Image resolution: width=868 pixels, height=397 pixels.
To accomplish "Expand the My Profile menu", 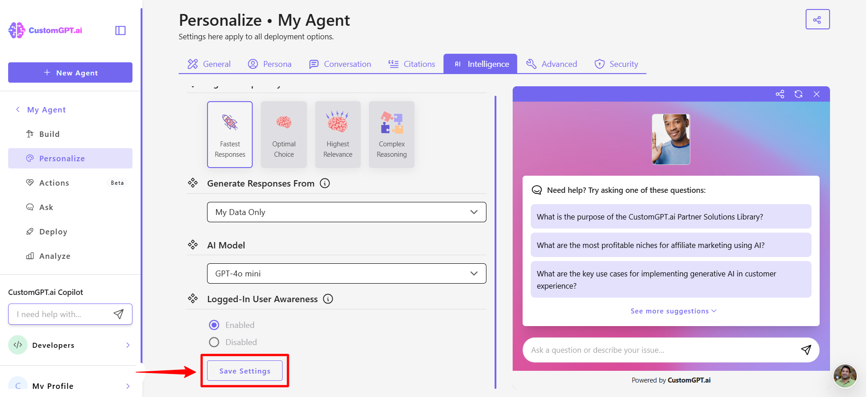I will point(128,386).
